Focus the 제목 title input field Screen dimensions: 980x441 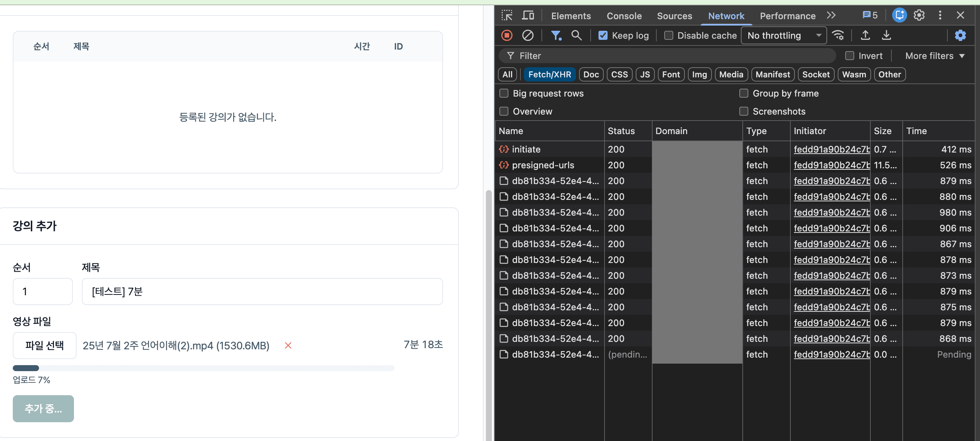coord(262,291)
